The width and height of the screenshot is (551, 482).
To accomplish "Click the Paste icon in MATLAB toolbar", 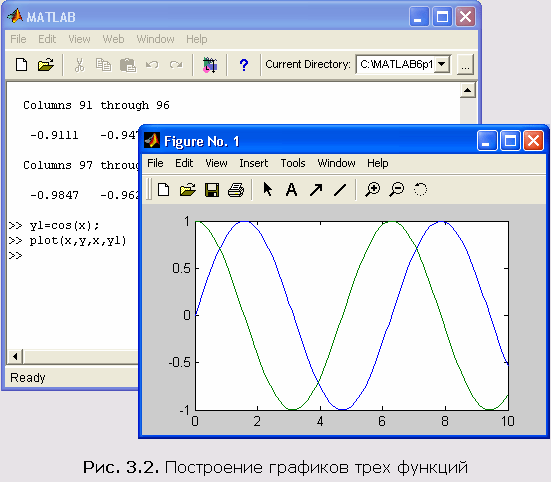I will [128, 65].
